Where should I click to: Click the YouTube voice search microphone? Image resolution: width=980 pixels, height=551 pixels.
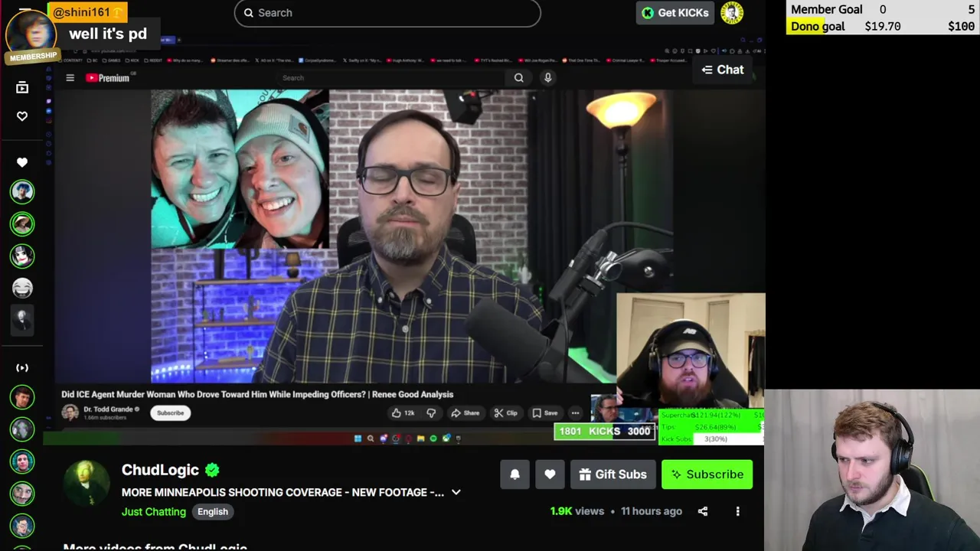547,77
